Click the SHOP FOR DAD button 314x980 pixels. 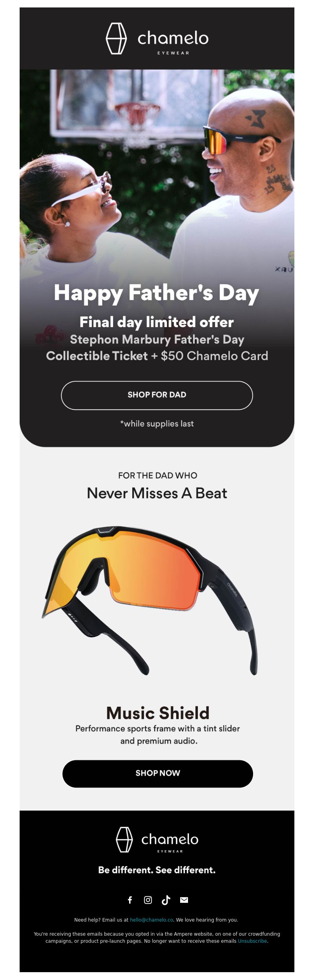157,395
